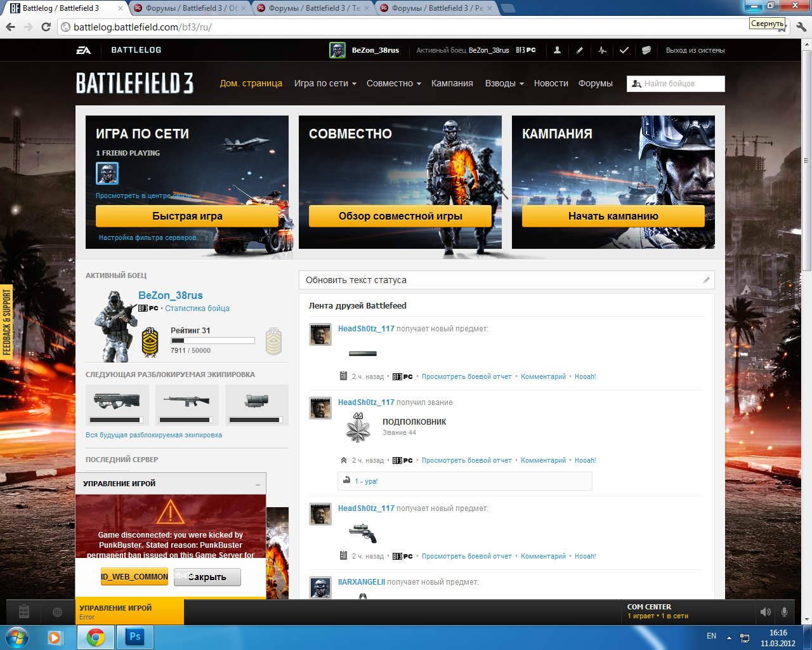The width and height of the screenshot is (812, 650).
Task: Click the checkmark icon in header
Action: pyautogui.click(x=624, y=50)
